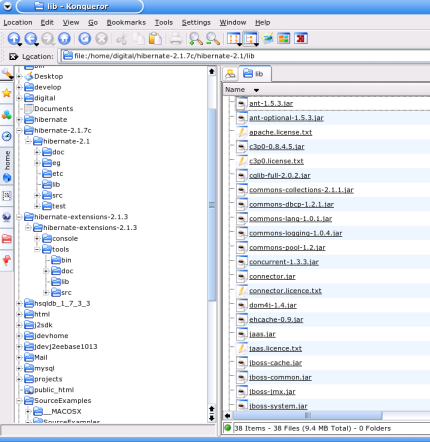430x442 pixels.
Task: Select the Tree View mode button
Action: point(250,38)
